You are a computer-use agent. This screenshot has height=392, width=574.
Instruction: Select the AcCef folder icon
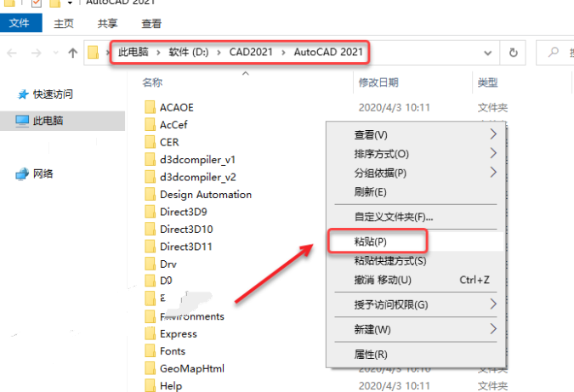coord(150,124)
